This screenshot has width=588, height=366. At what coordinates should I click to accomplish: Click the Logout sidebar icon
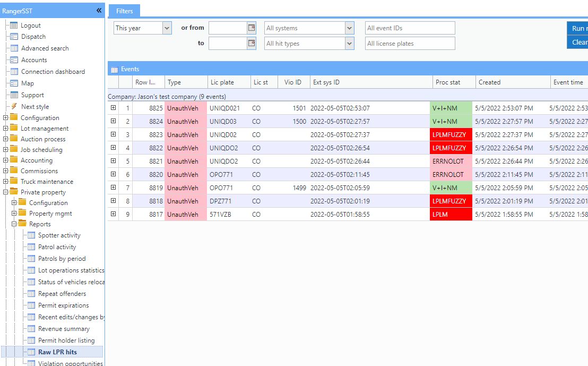click(x=14, y=25)
